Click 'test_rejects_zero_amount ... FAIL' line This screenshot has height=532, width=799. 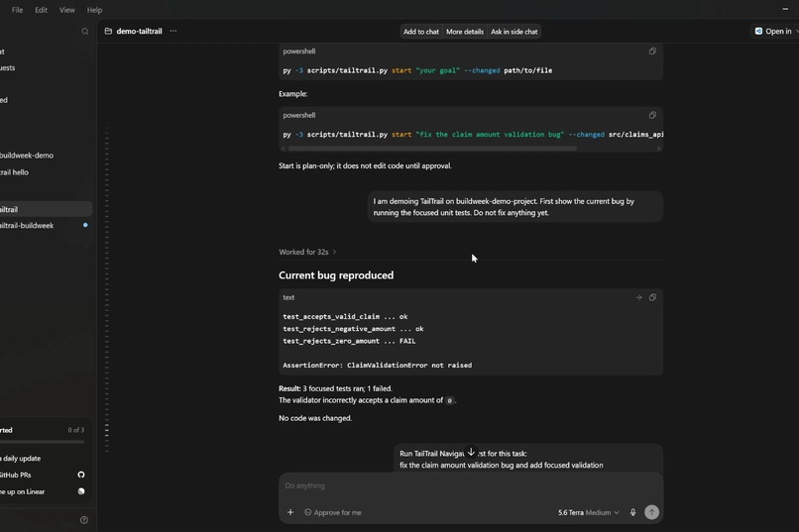pos(349,341)
